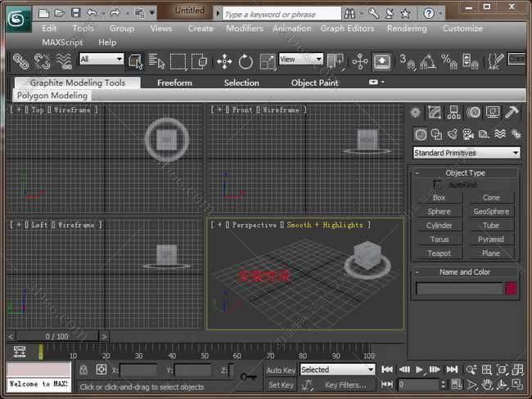
Task: Click the time slider showing 0 / 100
Action: point(57,336)
